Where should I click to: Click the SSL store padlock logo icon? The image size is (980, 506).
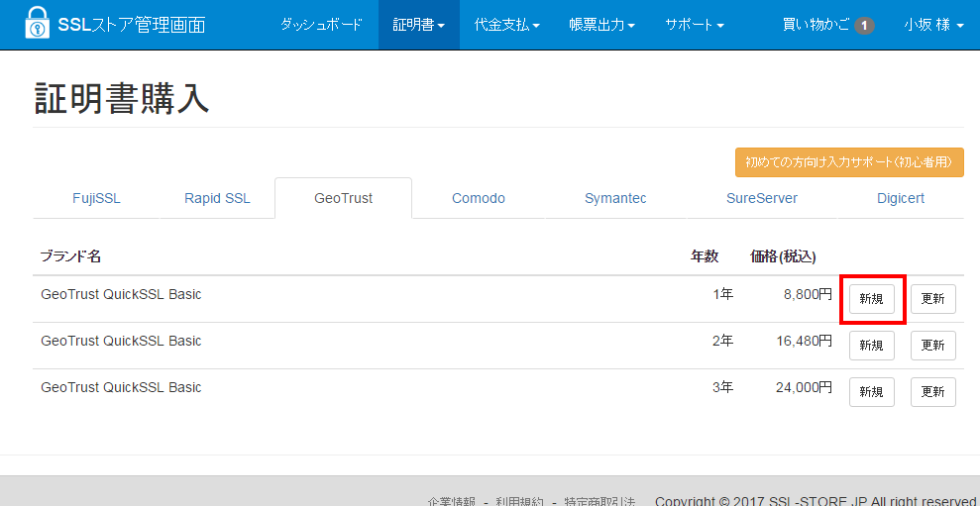[38, 25]
